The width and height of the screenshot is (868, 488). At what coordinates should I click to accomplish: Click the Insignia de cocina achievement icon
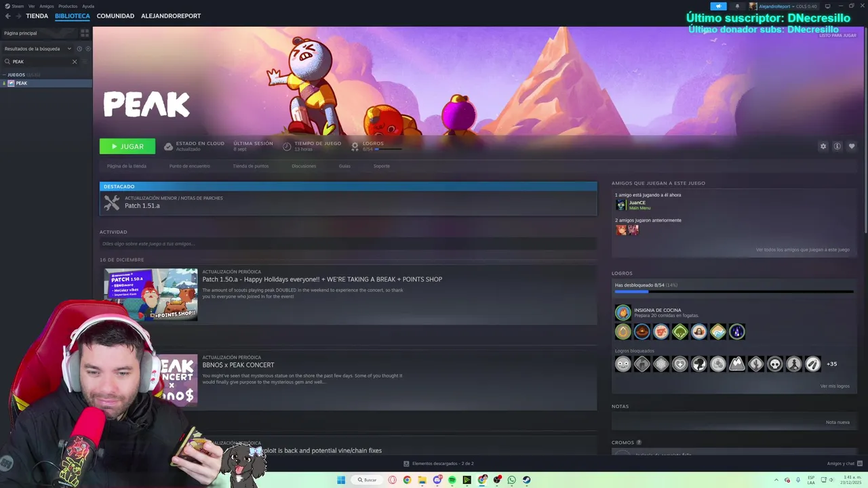623,312
